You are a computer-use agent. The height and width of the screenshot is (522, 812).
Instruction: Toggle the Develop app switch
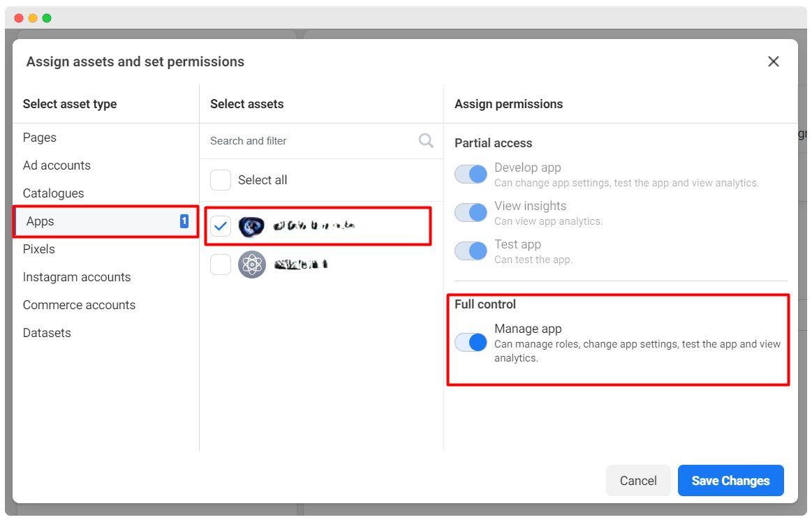click(471, 174)
